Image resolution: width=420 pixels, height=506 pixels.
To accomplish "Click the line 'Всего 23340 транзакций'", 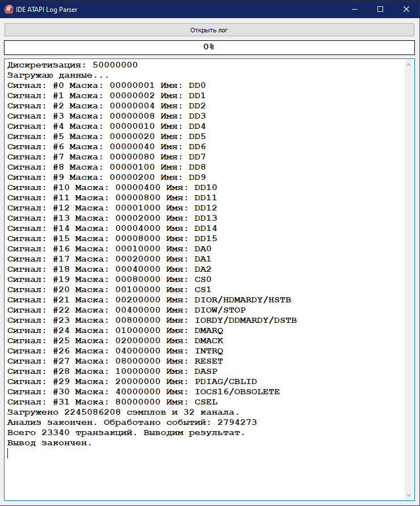I will pos(126,433).
